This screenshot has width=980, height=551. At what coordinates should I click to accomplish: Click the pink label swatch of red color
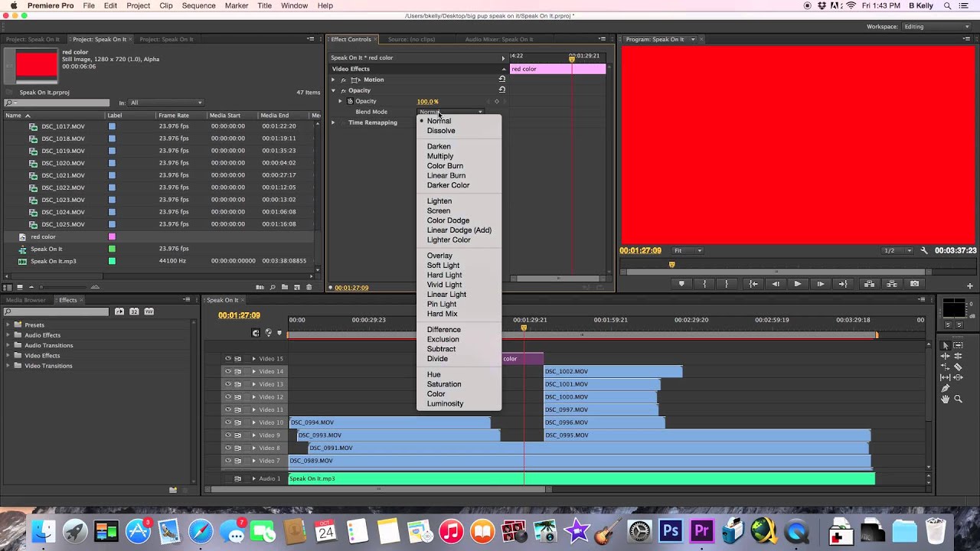tap(112, 236)
